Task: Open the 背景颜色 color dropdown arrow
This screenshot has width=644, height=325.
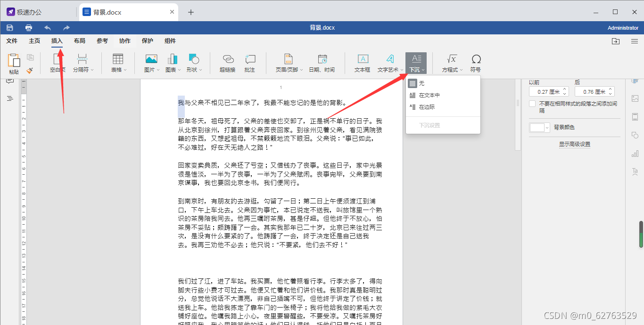Action: click(547, 127)
